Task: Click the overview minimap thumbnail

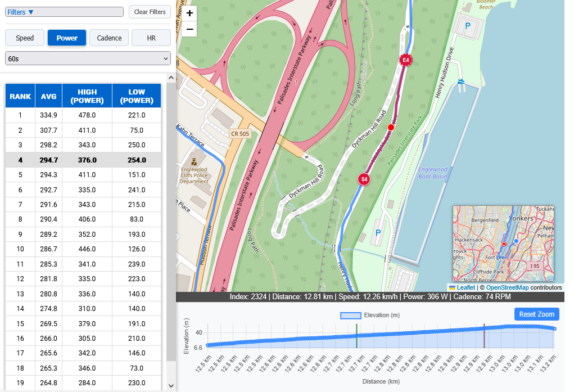Action: [x=503, y=243]
